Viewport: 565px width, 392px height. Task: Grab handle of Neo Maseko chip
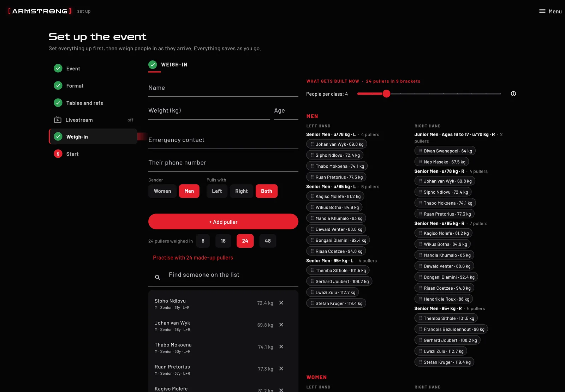pyautogui.click(x=420, y=162)
